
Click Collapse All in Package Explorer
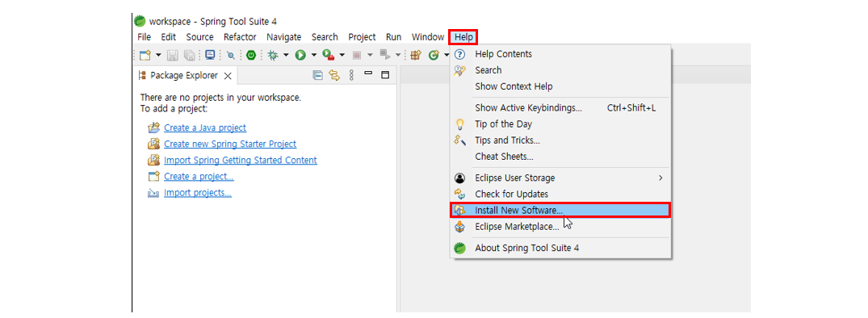click(x=318, y=75)
